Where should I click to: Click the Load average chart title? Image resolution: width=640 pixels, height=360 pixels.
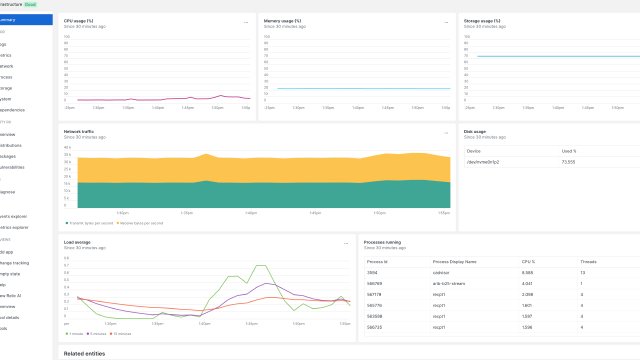click(x=77, y=242)
